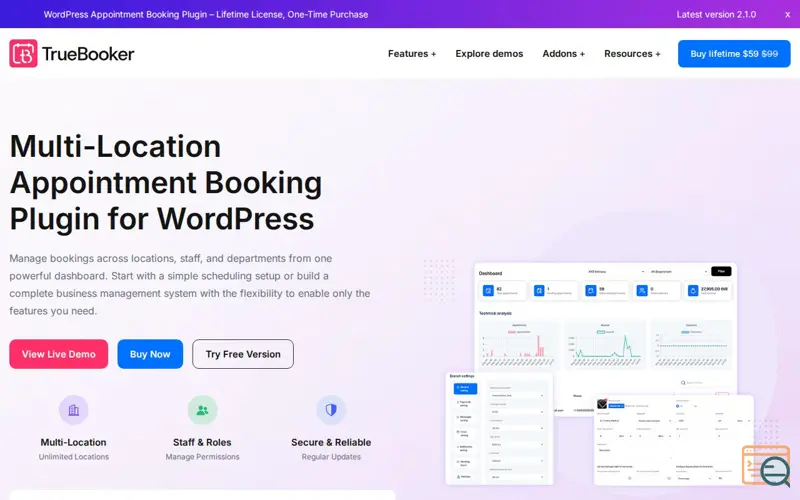Expand the Addons menu
The height and width of the screenshot is (500, 800).
point(563,54)
